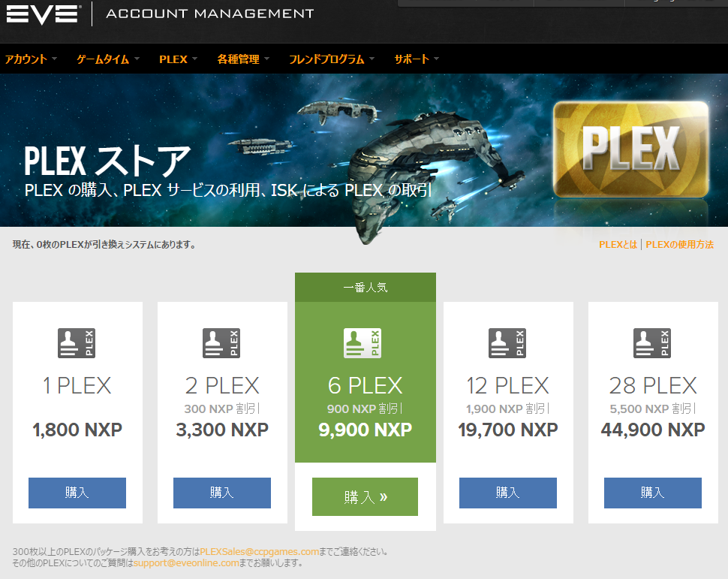728x579 pixels.
Task: Click the 1,800 NXP price
Action: [x=77, y=430]
